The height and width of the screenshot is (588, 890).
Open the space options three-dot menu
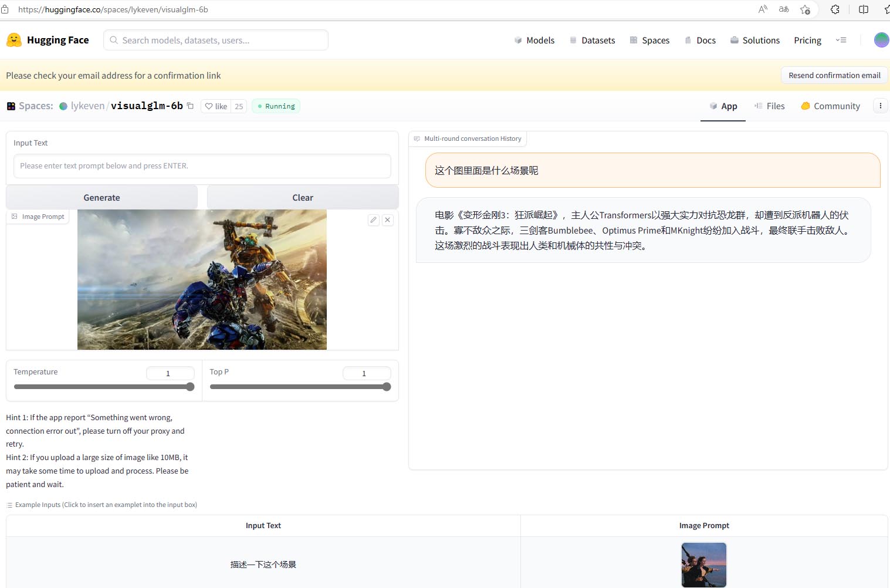tap(880, 106)
